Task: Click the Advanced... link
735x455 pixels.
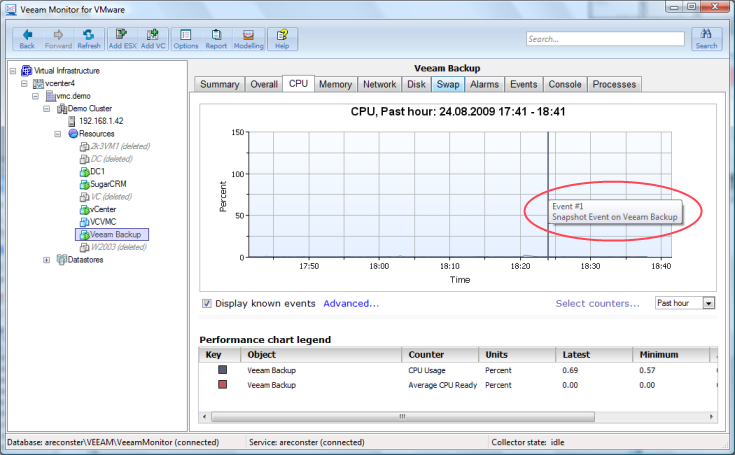Action: (x=351, y=303)
